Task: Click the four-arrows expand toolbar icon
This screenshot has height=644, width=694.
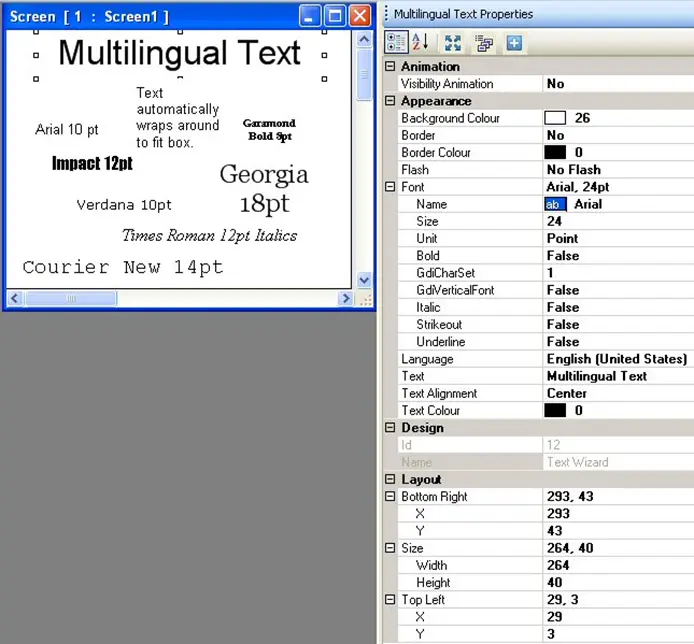Action: (452, 43)
